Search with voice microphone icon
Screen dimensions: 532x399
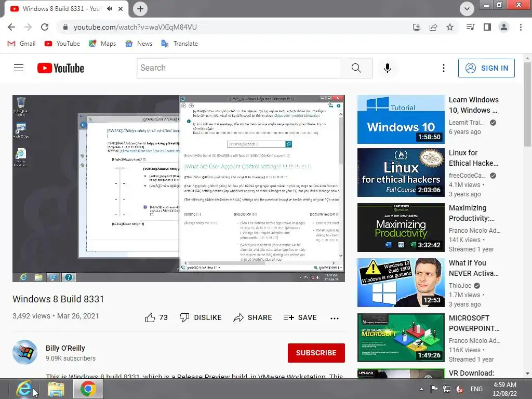point(388,68)
